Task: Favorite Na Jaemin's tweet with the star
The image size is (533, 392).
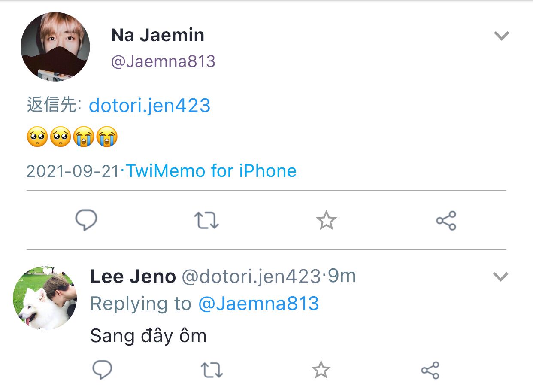Action: point(326,220)
